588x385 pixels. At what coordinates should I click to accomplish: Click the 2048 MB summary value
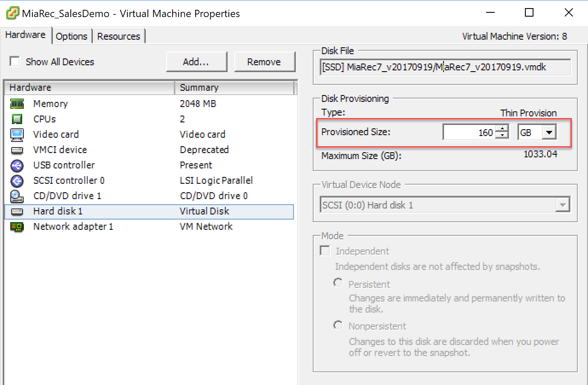pos(198,104)
